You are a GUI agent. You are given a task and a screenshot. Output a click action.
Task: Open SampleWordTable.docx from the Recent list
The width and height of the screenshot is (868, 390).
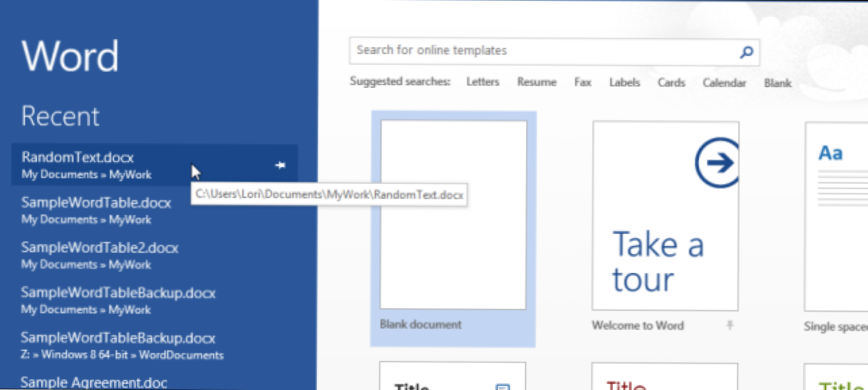[96, 203]
